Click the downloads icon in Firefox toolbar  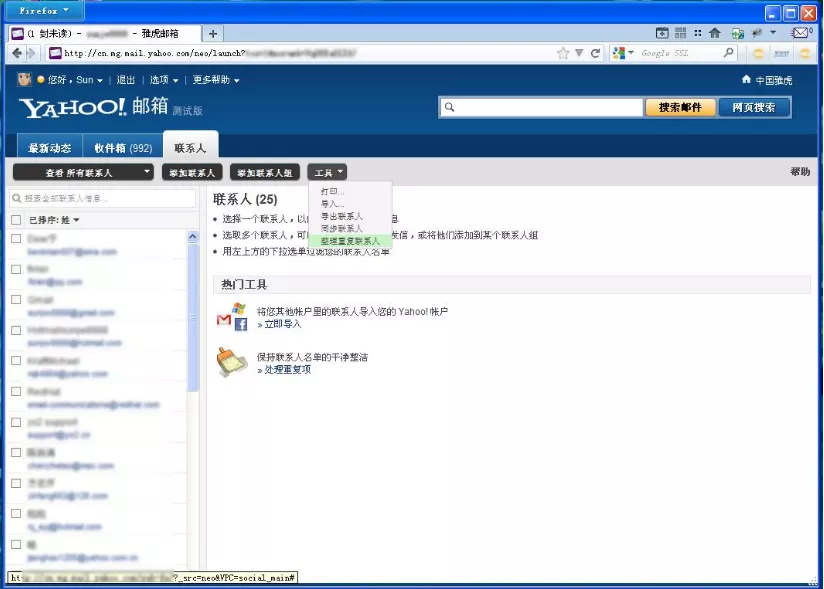[x=662, y=33]
